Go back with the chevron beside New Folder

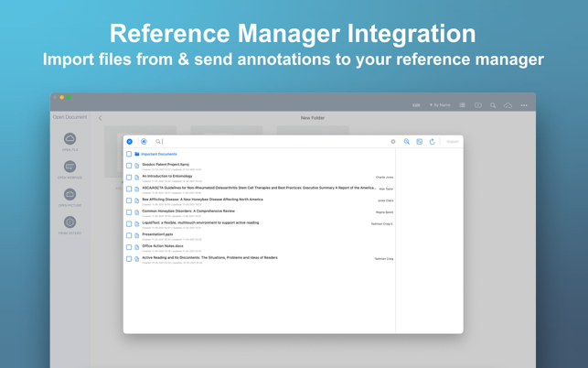(100, 118)
